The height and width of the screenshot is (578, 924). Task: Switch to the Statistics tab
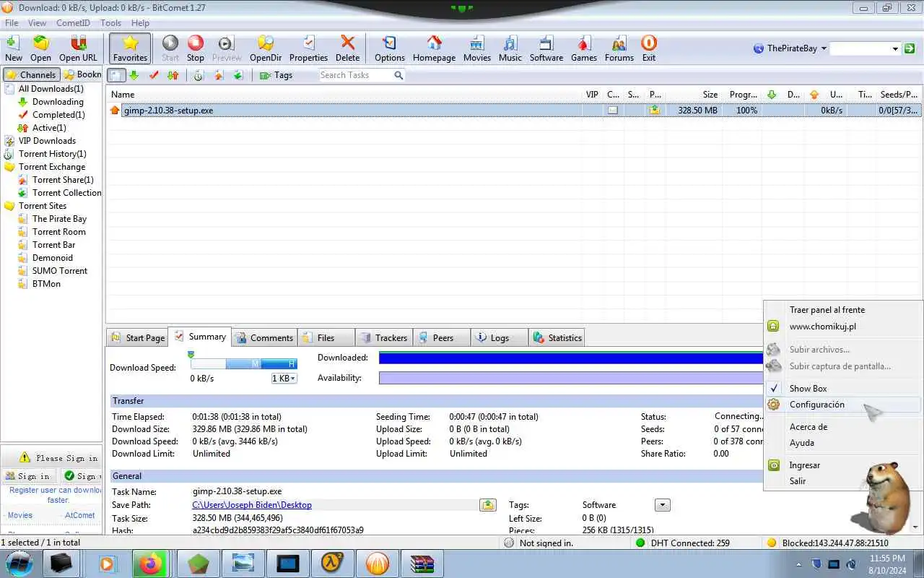[557, 337]
